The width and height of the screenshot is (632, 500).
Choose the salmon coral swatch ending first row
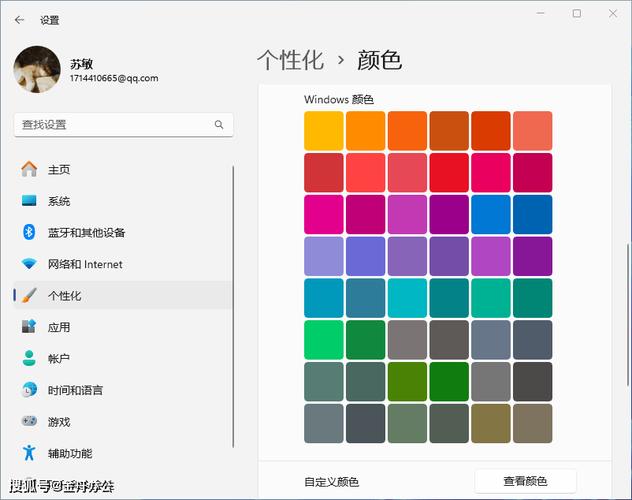coord(532,131)
